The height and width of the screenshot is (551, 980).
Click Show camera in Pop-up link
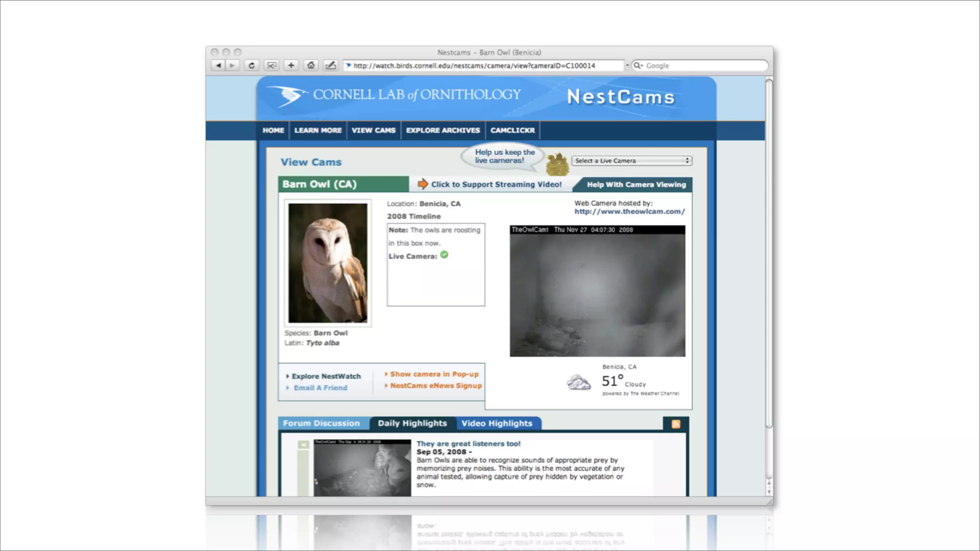click(x=434, y=374)
